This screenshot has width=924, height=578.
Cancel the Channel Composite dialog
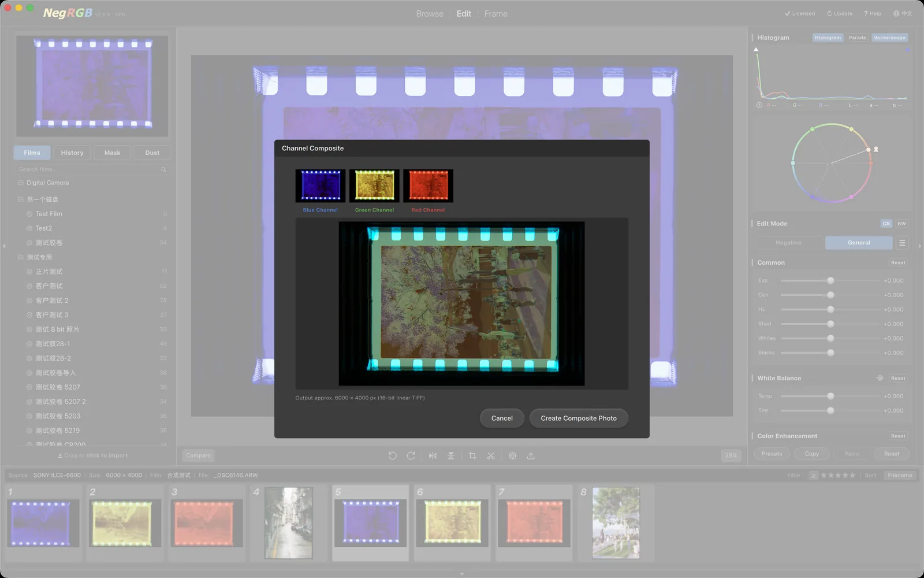pyautogui.click(x=502, y=418)
